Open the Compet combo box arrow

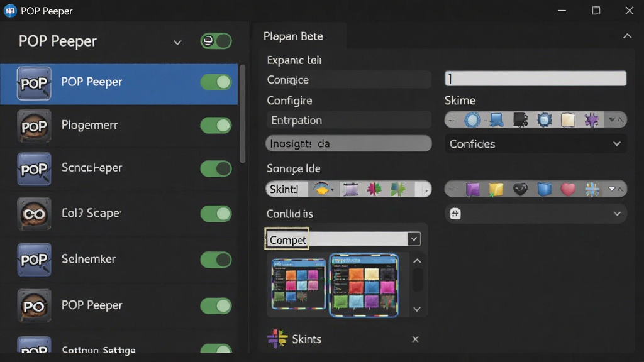[414, 239]
